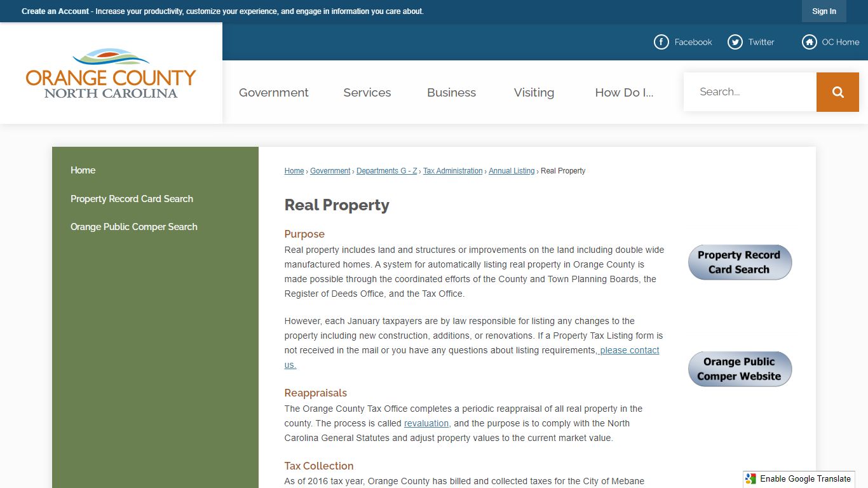Expand the Services menu
Image resolution: width=868 pixels, height=488 pixels.
367,92
